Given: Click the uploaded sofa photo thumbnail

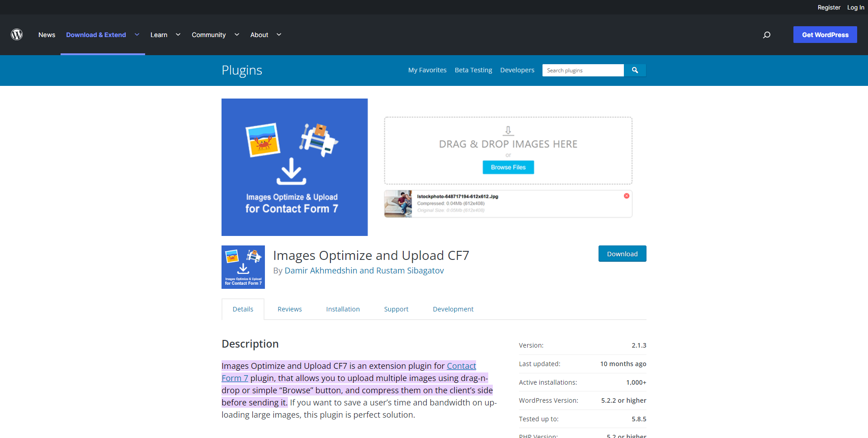Looking at the screenshot, I should [398, 204].
